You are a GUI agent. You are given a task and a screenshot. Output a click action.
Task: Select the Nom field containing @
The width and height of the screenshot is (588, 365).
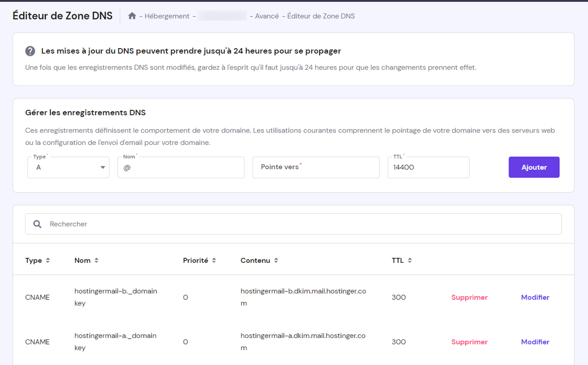181,167
